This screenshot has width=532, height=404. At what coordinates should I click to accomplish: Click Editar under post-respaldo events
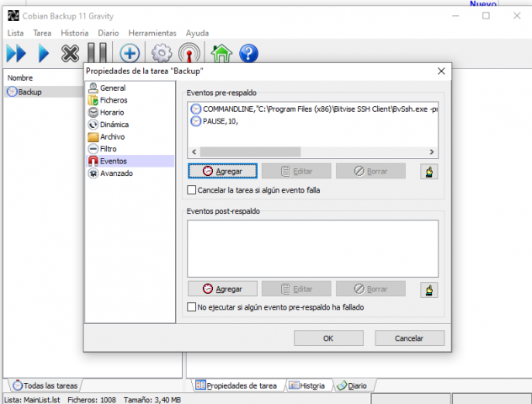[296, 289]
